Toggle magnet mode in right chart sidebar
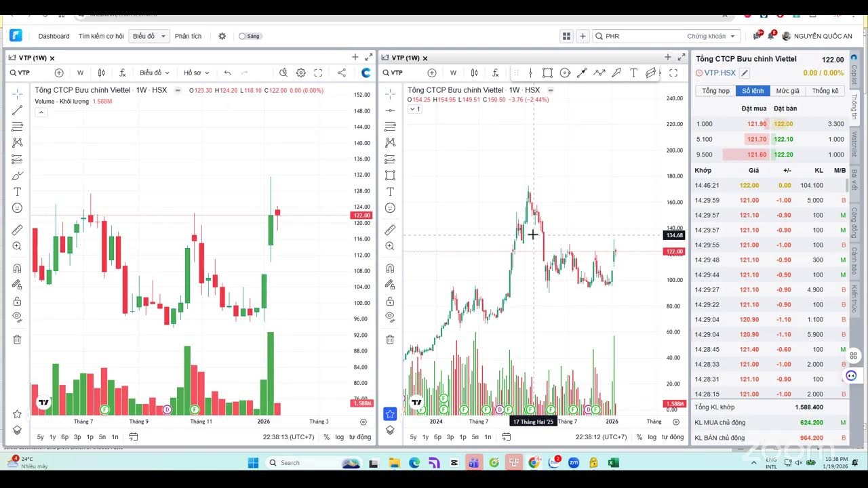This screenshot has height=488, width=868. (390, 268)
